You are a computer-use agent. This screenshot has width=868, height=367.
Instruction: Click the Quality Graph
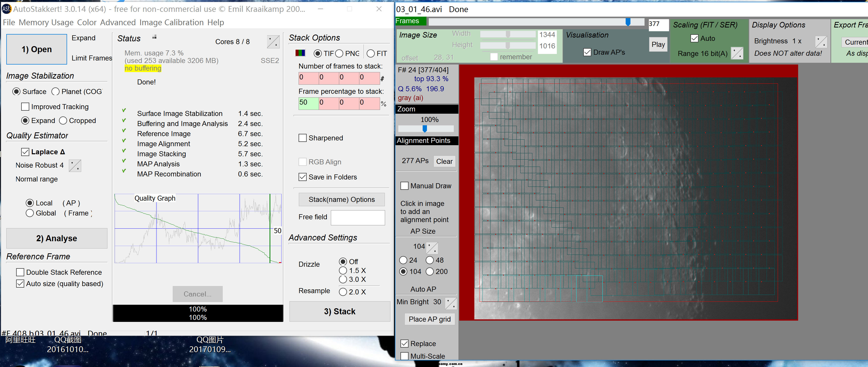(x=198, y=228)
